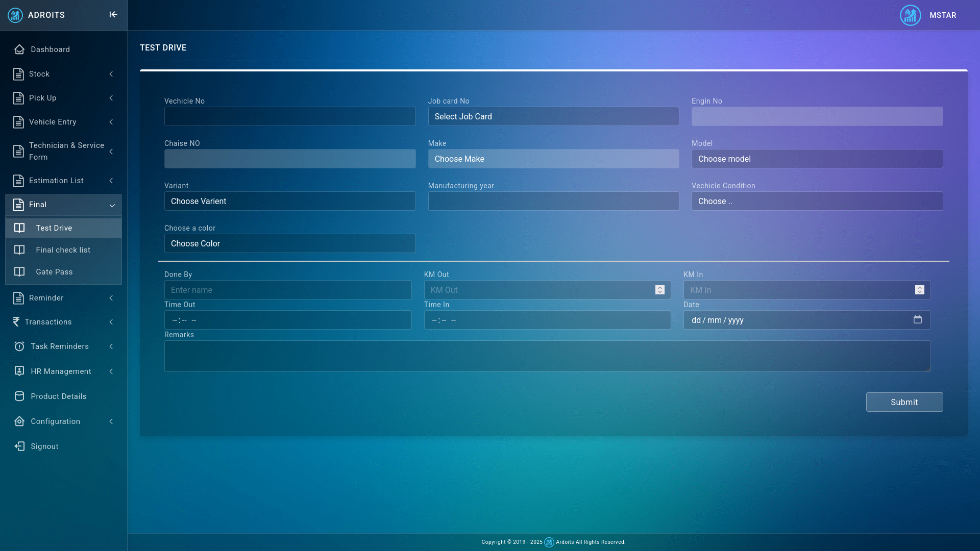
Task: Collapse the sidebar with the arrow icon
Action: (x=113, y=15)
